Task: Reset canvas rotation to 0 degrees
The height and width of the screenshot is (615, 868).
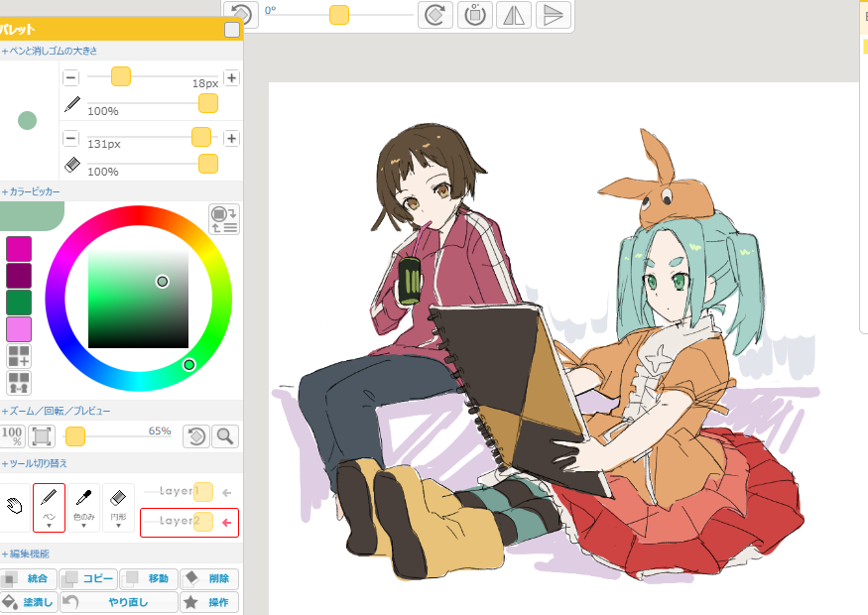Action: [475, 15]
